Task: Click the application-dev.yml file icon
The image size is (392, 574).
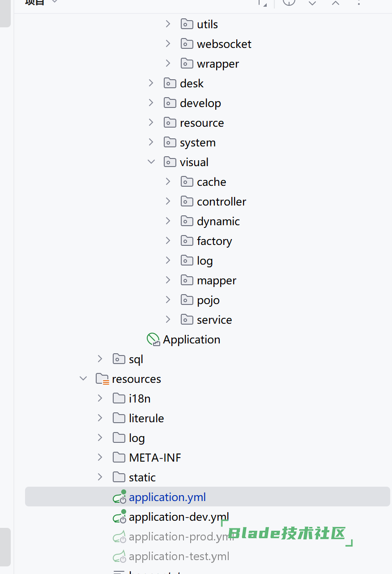Action: pyautogui.click(x=119, y=517)
